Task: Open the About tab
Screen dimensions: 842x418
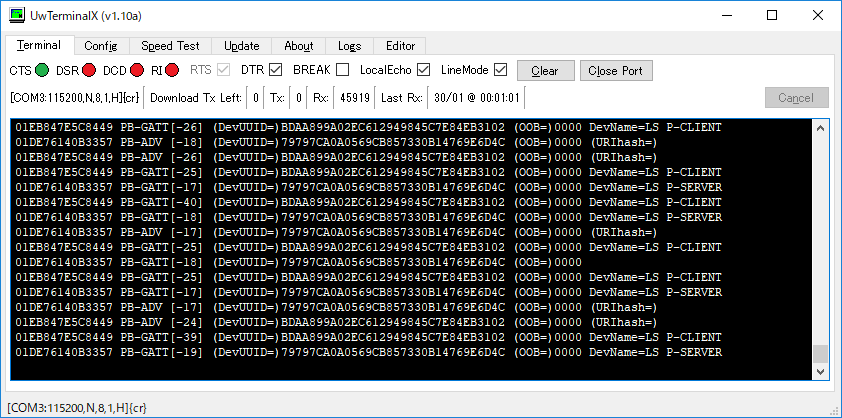Action: pos(299,46)
